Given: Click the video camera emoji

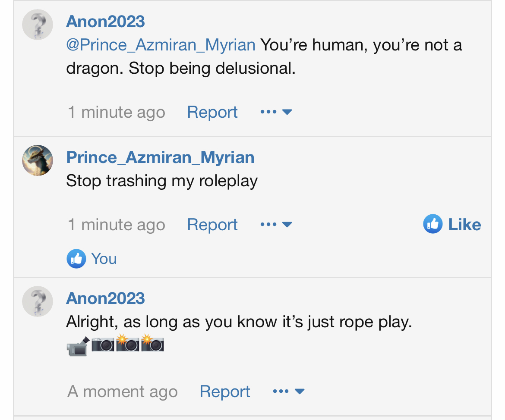Looking at the screenshot, I should [x=78, y=345].
